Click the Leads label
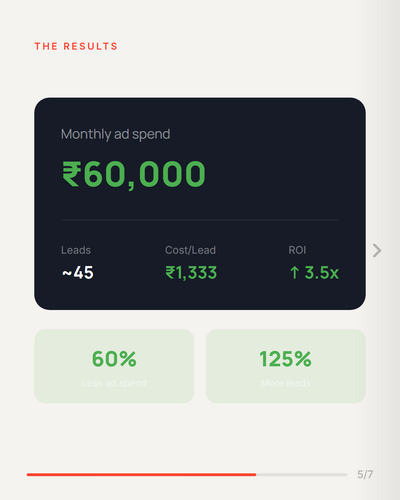Image resolution: width=400 pixels, height=500 pixels. 76,250
